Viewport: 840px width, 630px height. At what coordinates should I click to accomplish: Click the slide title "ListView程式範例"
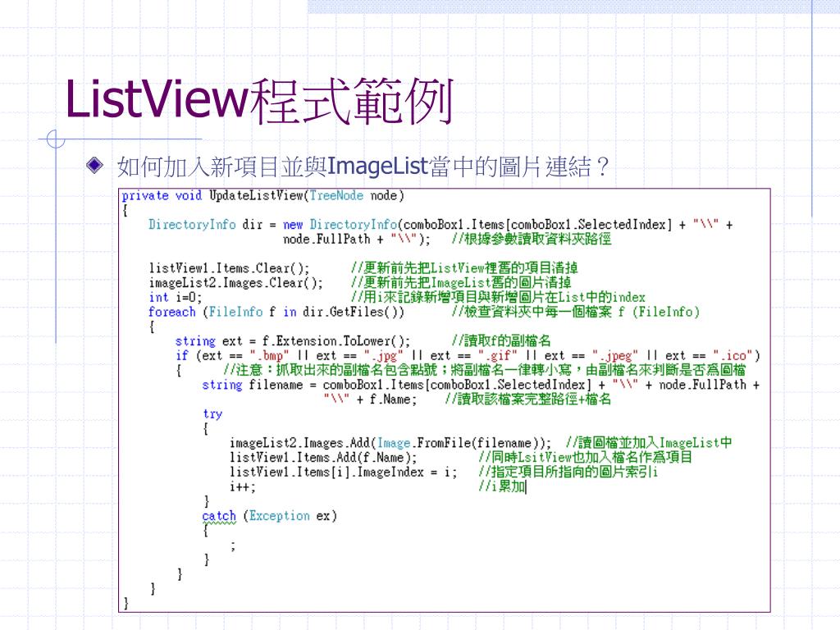tap(259, 101)
